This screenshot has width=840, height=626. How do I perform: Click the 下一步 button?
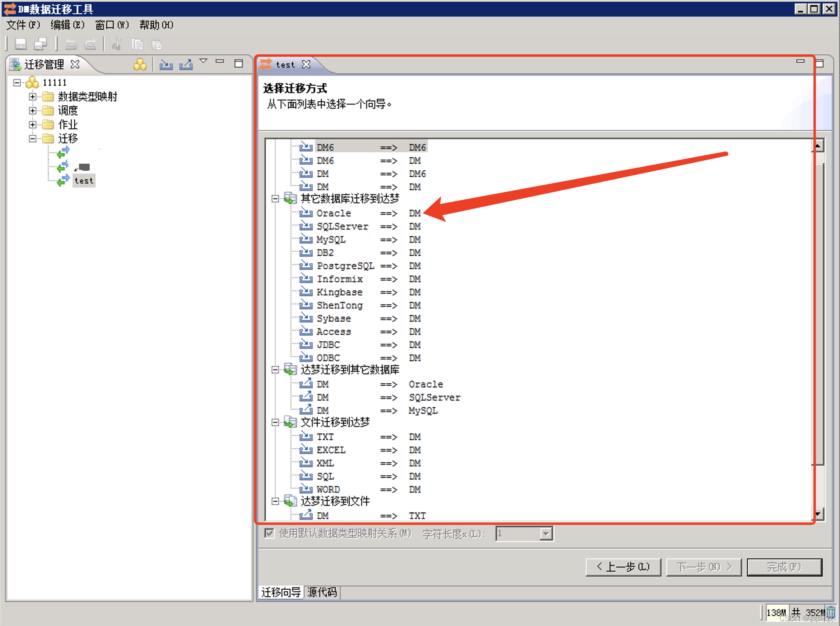click(704, 567)
